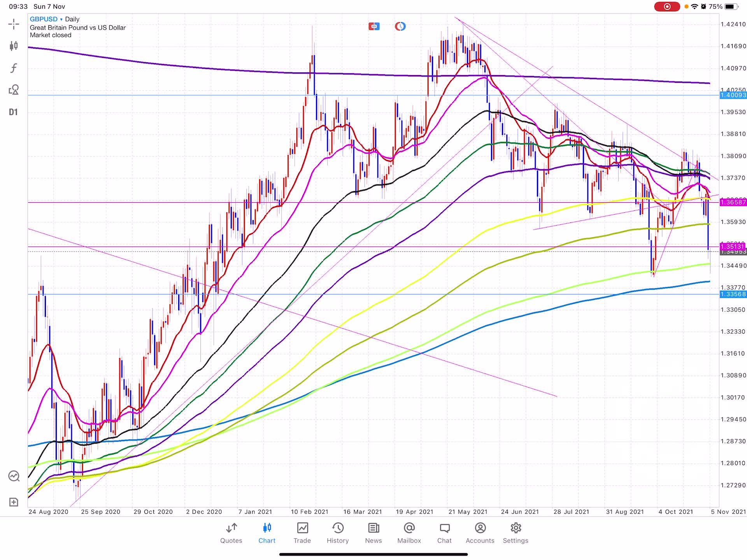Click the 21 May 2021 date label
The height and width of the screenshot is (560, 747).
468,512
